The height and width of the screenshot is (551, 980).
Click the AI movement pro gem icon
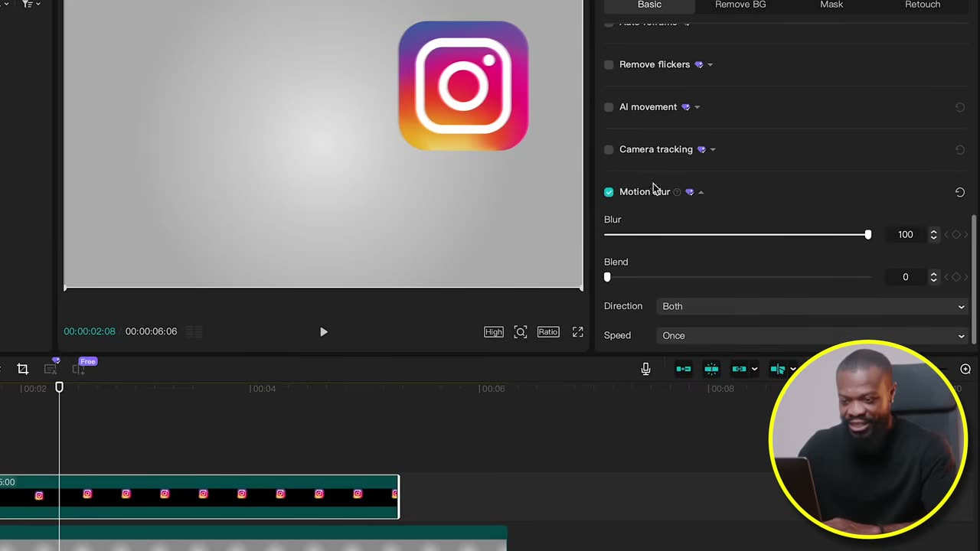pyautogui.click(x=685, y=107)
